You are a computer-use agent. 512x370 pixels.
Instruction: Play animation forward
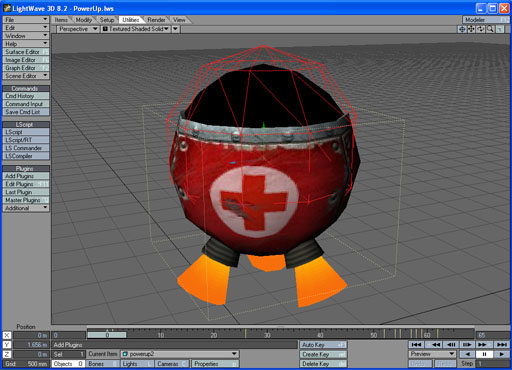pos(501,354)
